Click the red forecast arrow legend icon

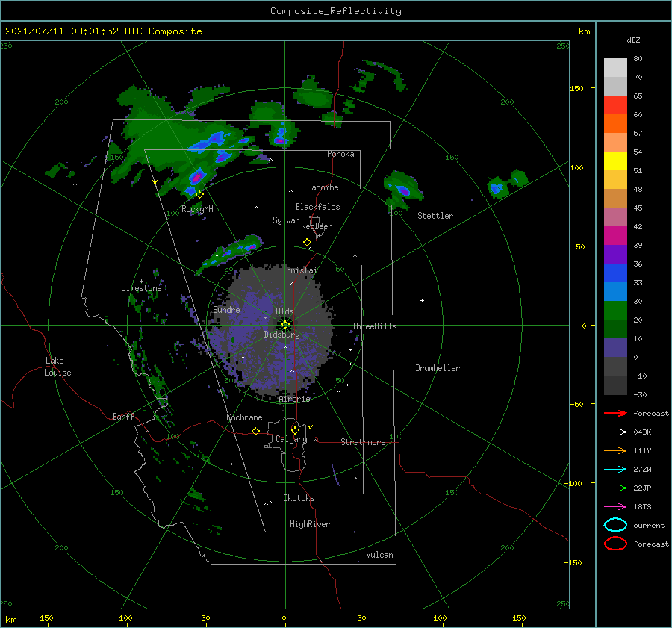[615, 413]
